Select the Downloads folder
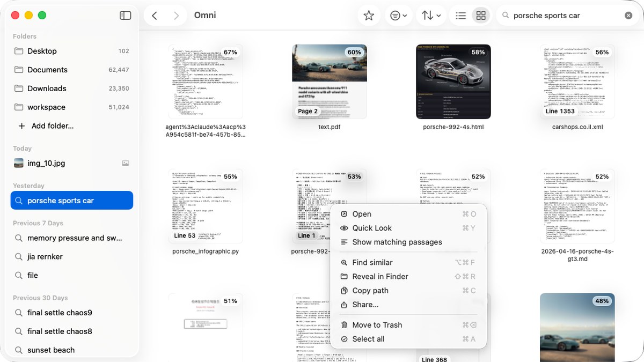The image size is (644, 362). click(71, 88)
